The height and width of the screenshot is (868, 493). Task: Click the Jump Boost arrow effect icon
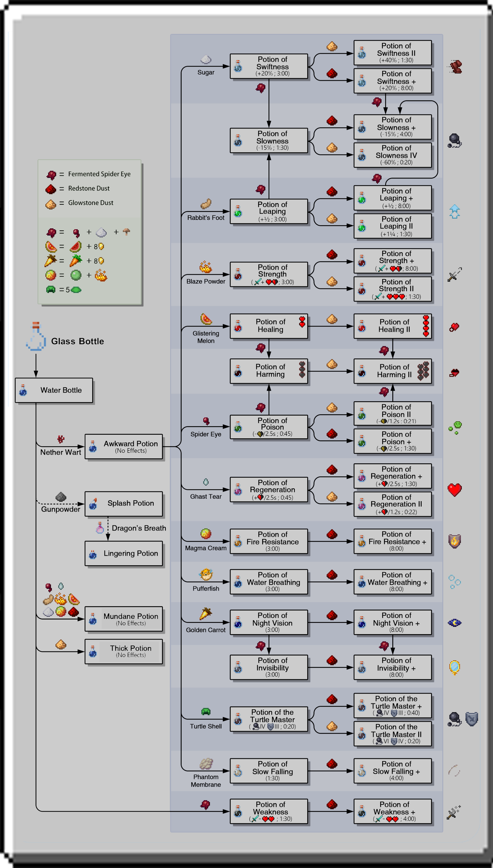click(454, 211)
